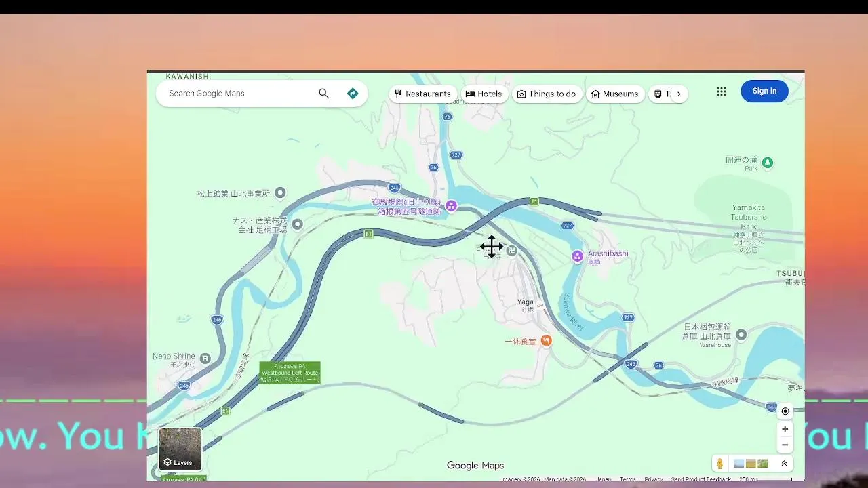This screenshot has height=488, width=868.
Task: Filter map by Hotels
Action: pos(484,94)
